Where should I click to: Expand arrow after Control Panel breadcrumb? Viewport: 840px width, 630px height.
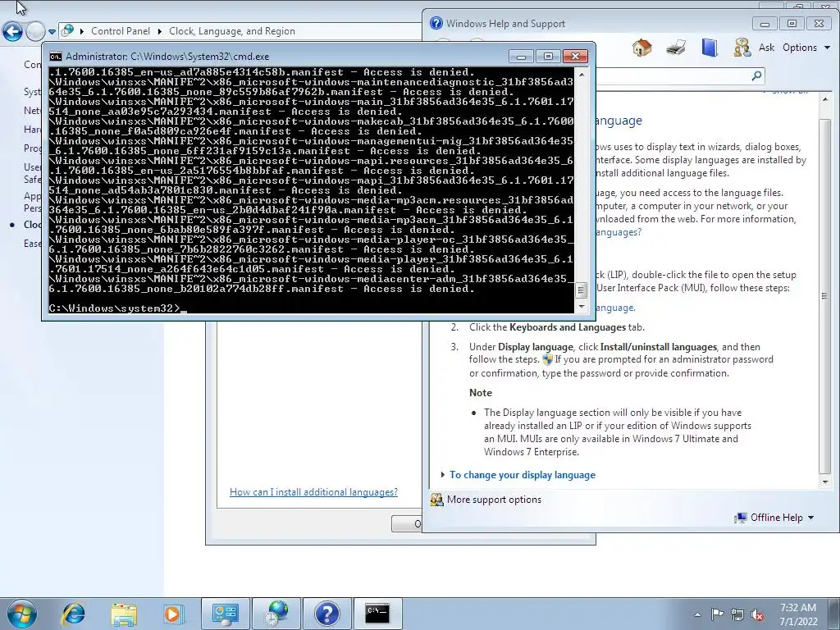[160, 31]
